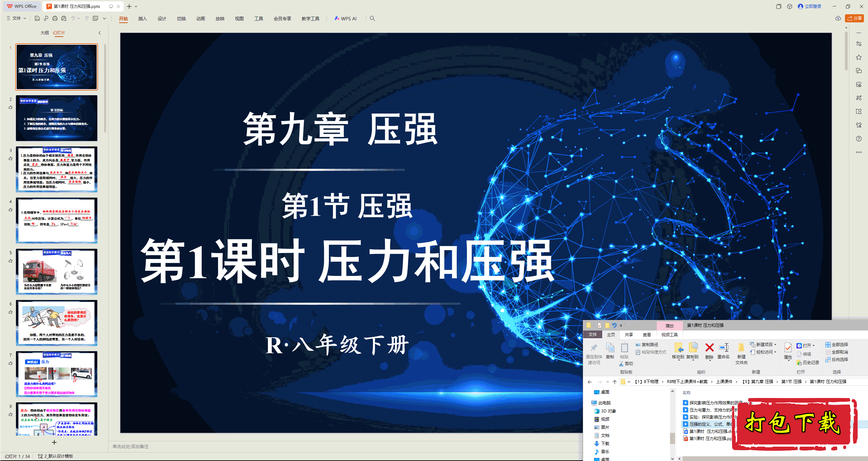Image resolution: width=868 pixels, height=461 pixels.
Task: Switch to the 设计 ribbon tab
Action: coord(162,19)
